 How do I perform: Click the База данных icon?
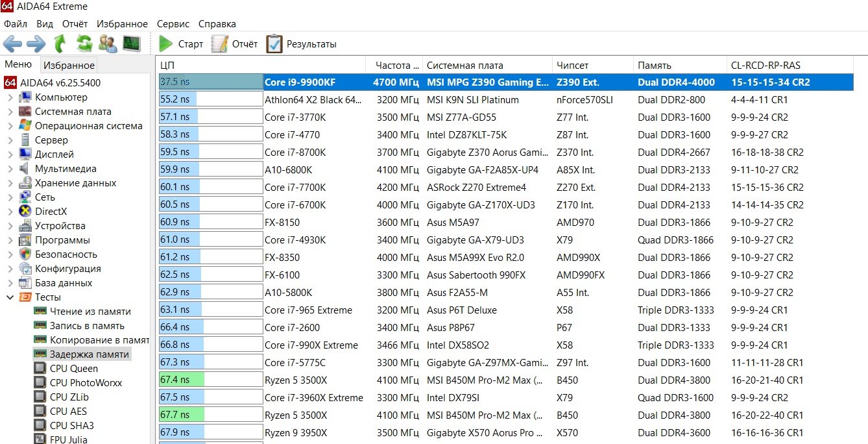[x=25, y=283]
